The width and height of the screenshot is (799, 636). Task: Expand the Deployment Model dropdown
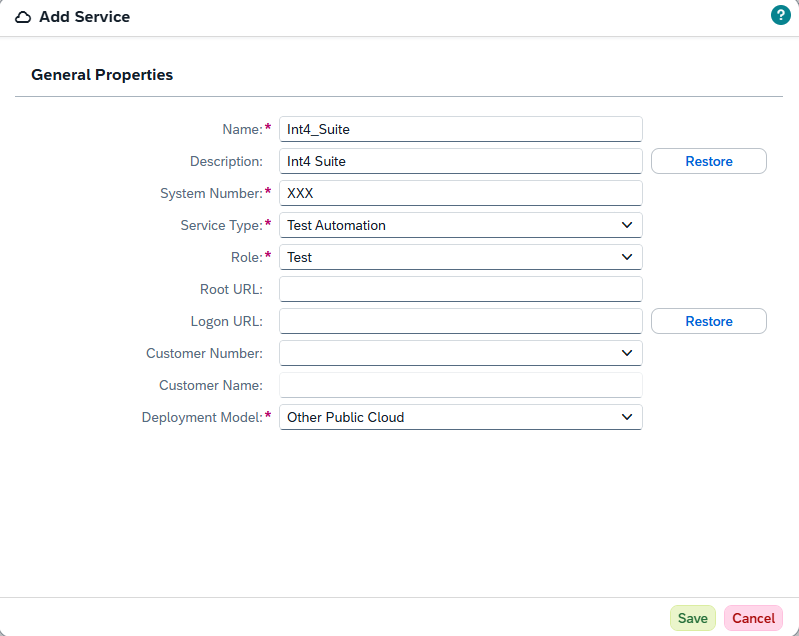(461, 417)
